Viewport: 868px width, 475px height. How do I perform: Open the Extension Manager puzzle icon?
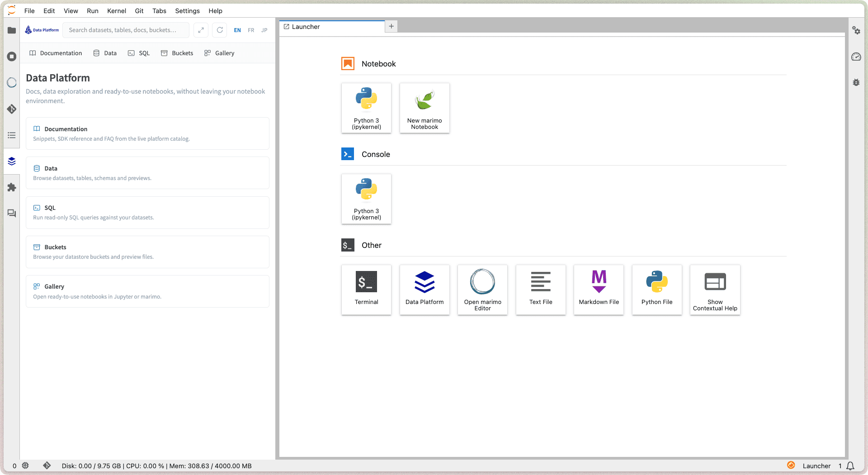pos(12,187)
